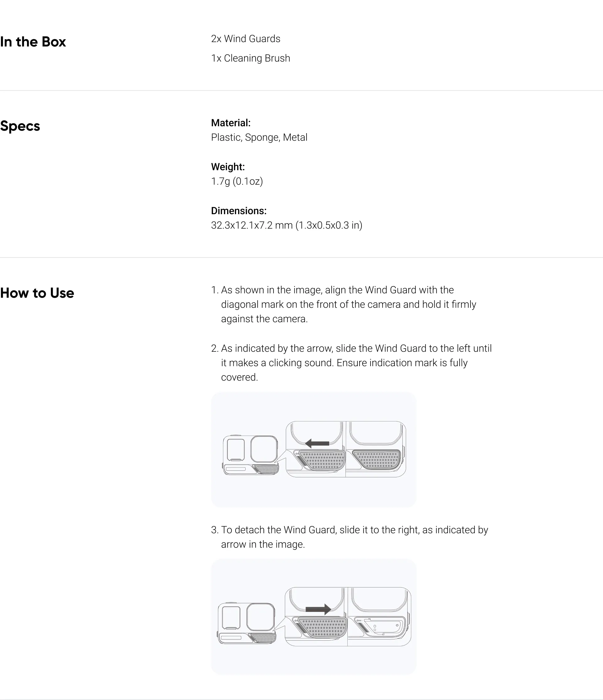Click the right-pointing arrow in the detach diagram
This screenshot has width=603, height=700.
(x=318, y=609)
